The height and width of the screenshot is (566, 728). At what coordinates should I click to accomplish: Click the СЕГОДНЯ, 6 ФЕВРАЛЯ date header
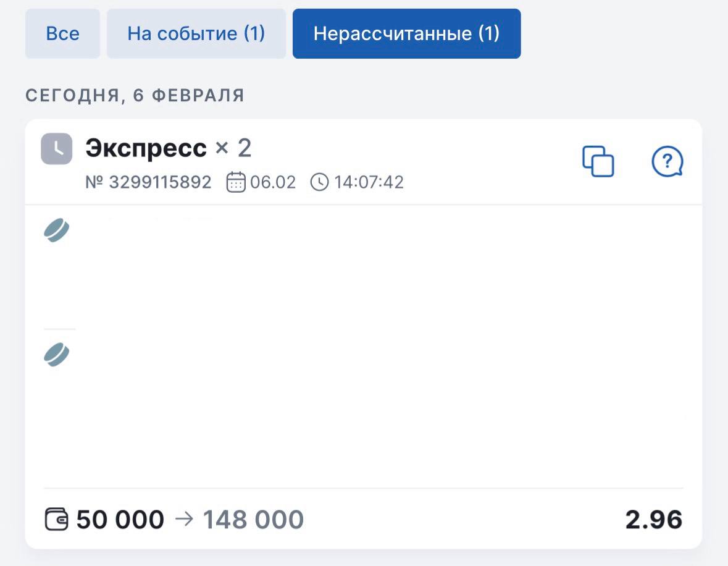click(x=135, y=95)
